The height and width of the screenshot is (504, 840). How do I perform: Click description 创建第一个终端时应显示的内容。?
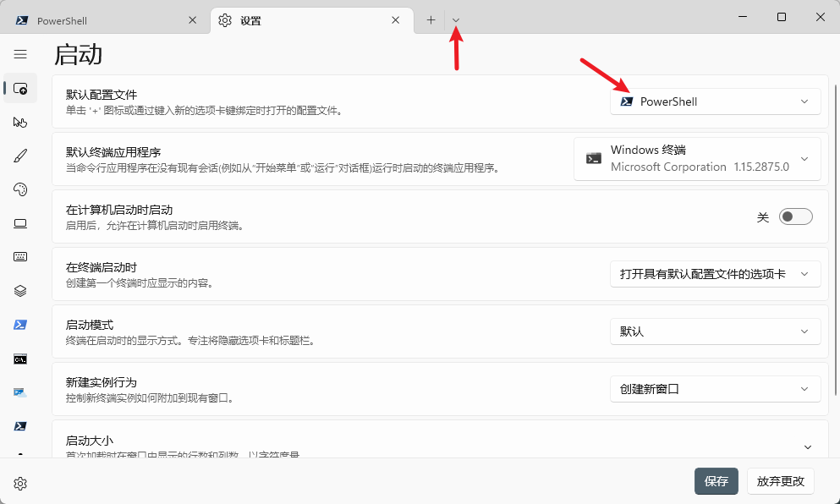(141, 282)
